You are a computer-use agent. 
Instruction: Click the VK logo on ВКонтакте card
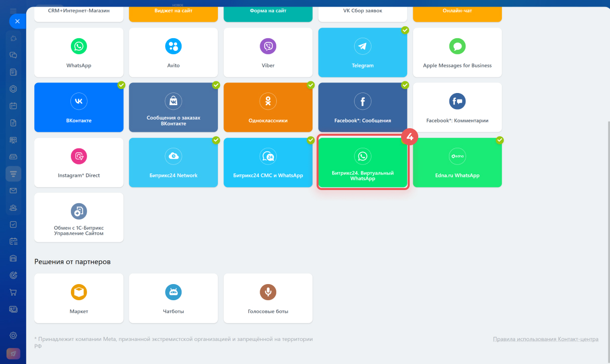click(x=79, y=101)
